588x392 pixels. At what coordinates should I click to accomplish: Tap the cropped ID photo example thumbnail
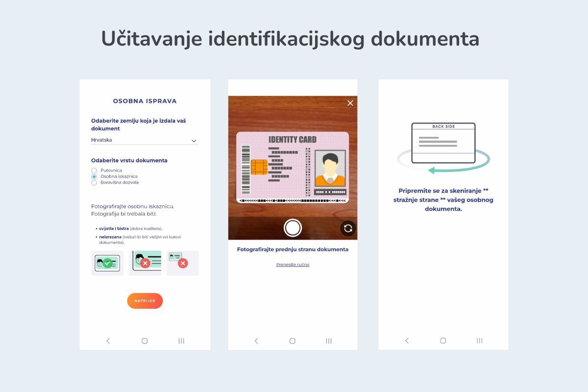[x=145, y=263]
